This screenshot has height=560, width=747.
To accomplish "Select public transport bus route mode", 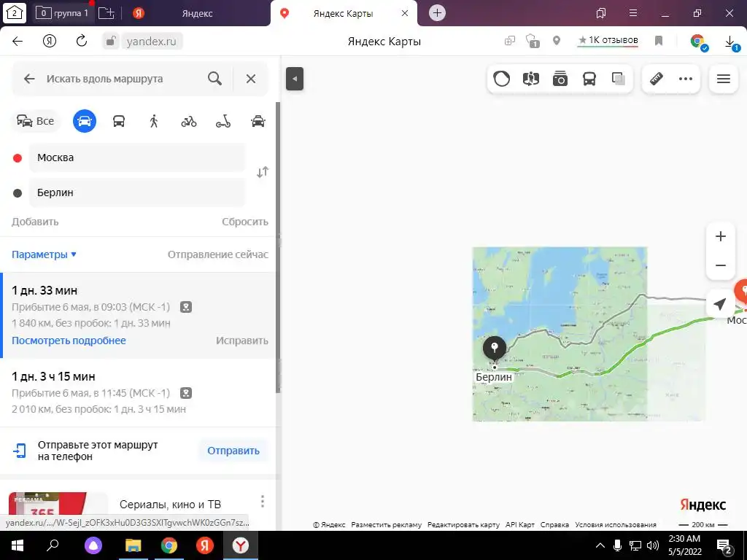I will tap(119, 121).
